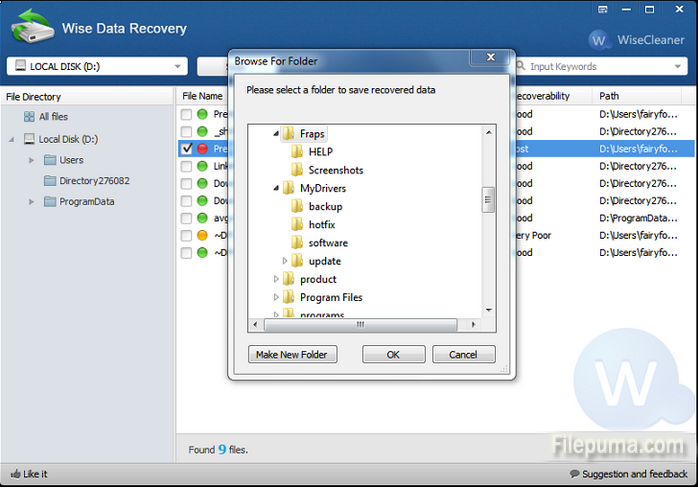Sort by the Path column header
Viewport: 698px width, 489px height.
tap(610, 97)
